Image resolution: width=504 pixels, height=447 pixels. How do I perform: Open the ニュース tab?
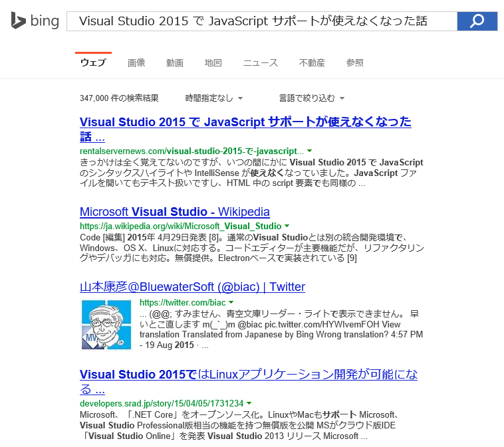(x=261, y=62)
